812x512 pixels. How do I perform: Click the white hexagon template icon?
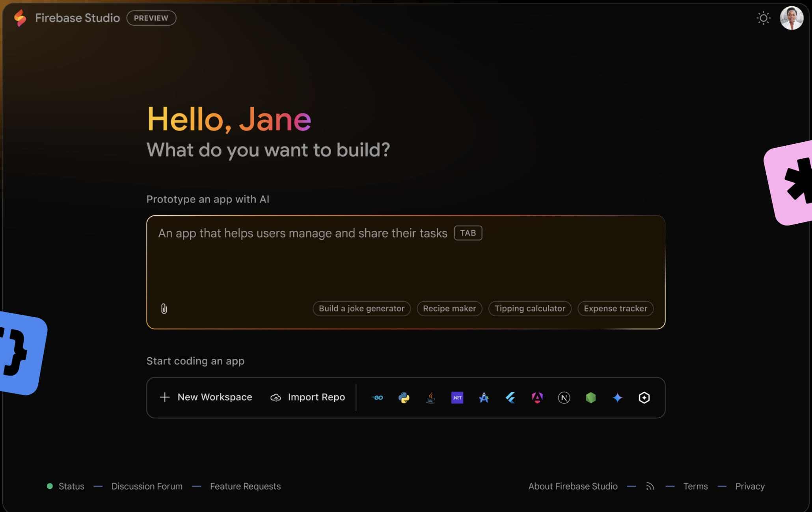644,398
